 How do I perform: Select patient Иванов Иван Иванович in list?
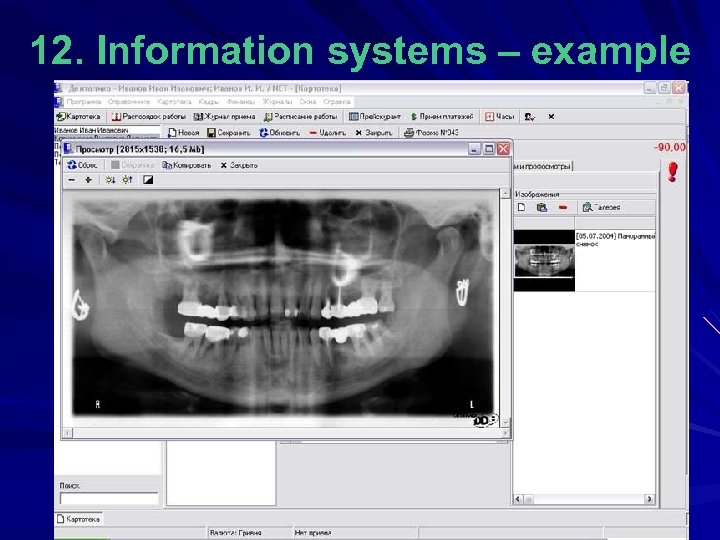91,130
